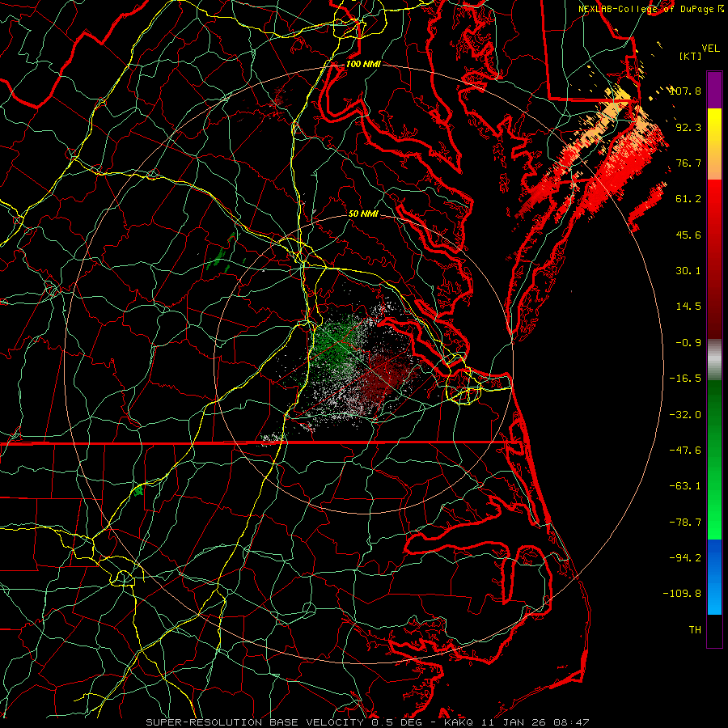Click the 107.8 legend value

(x=688, y=91)
